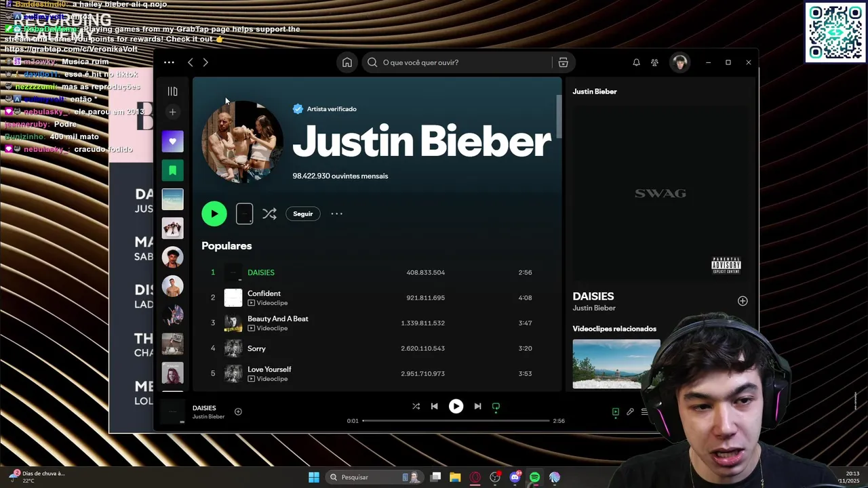Go back to previous Spotify page
Image resolution: width=868 pixels, height=488 pixels.
tap(191, 62)
